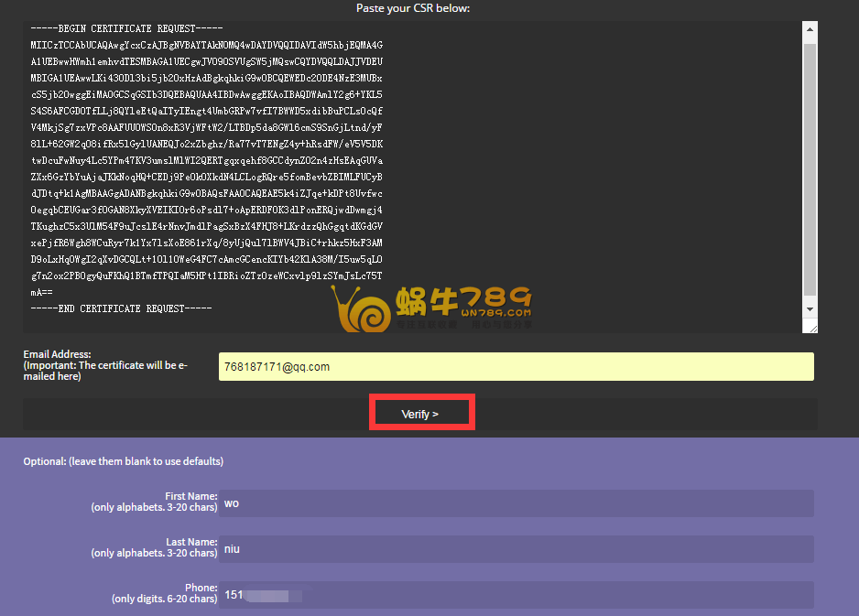The height and width of the screenshot is (616, 859).
Task: Click the 'Phone:' label
Action: (x=201, y=588)
